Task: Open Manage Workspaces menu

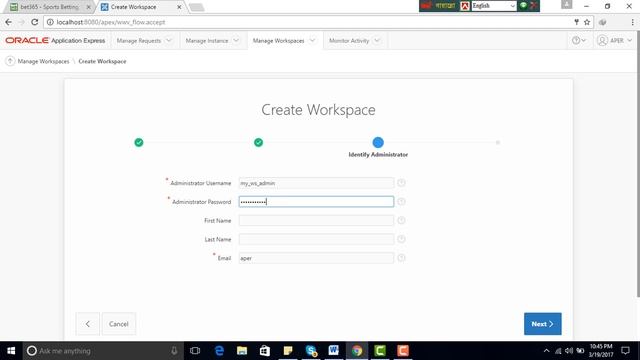Action: pyautogui.click(x=278, y=41)
